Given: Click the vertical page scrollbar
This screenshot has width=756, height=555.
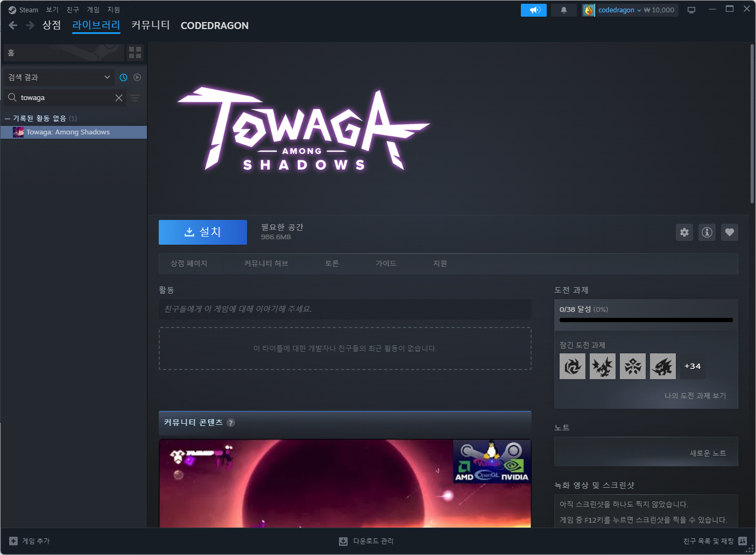Looking at the screenshot, I should pos(752,124).
